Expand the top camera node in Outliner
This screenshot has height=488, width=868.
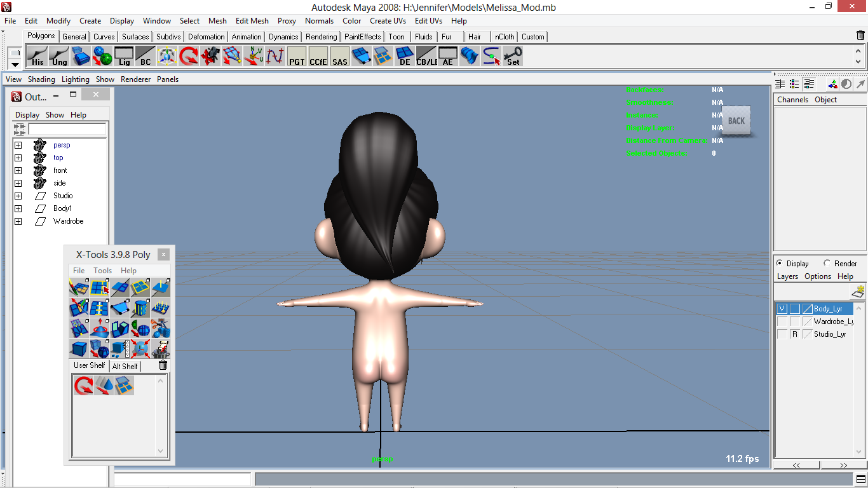point(18,158)
